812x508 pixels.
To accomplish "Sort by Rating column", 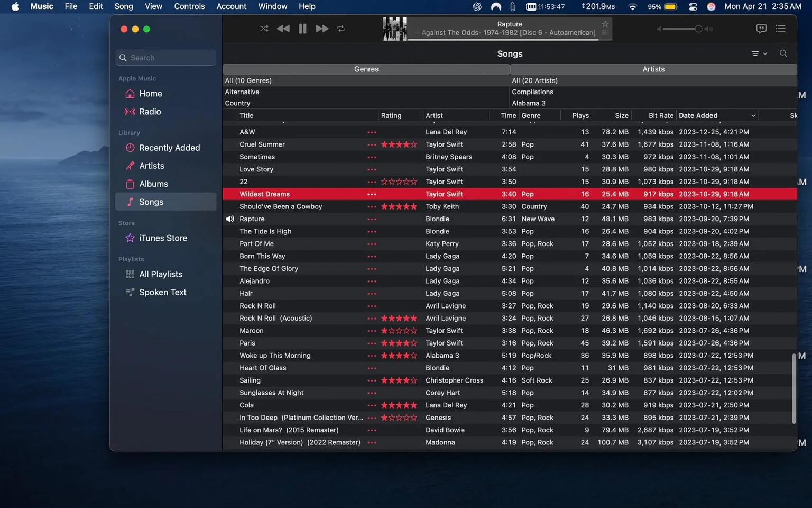I will [401, 115].
